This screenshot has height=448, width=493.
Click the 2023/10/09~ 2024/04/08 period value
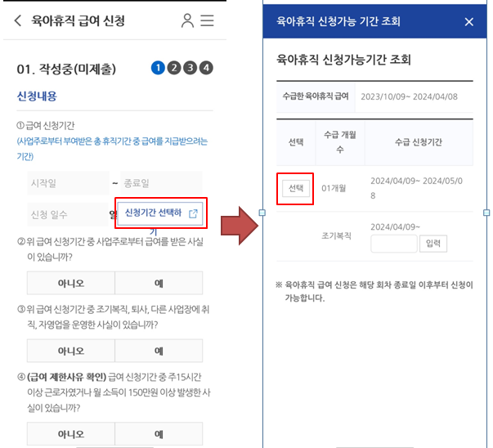409,96
